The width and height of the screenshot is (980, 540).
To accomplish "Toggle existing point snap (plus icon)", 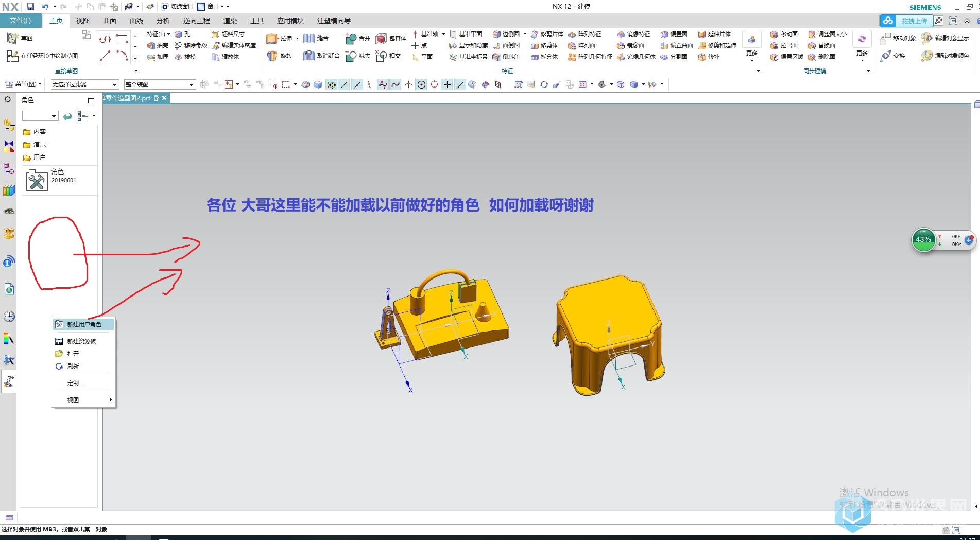I will tap(447, 84).
